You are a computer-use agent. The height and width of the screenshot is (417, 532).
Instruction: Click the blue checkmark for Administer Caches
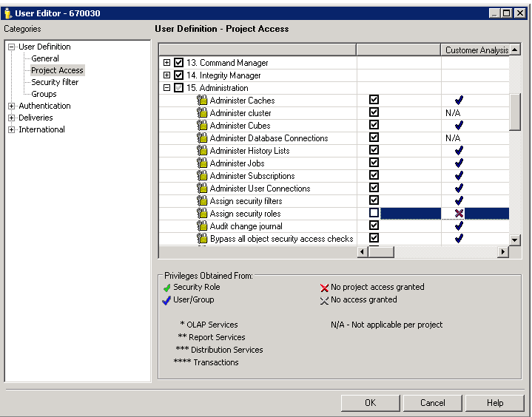click(459, 100)
